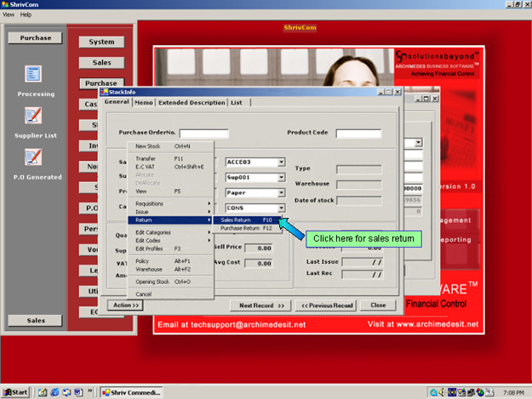
Task: Click Sales Return in the submenu
Action: click(x=247, y=220)
